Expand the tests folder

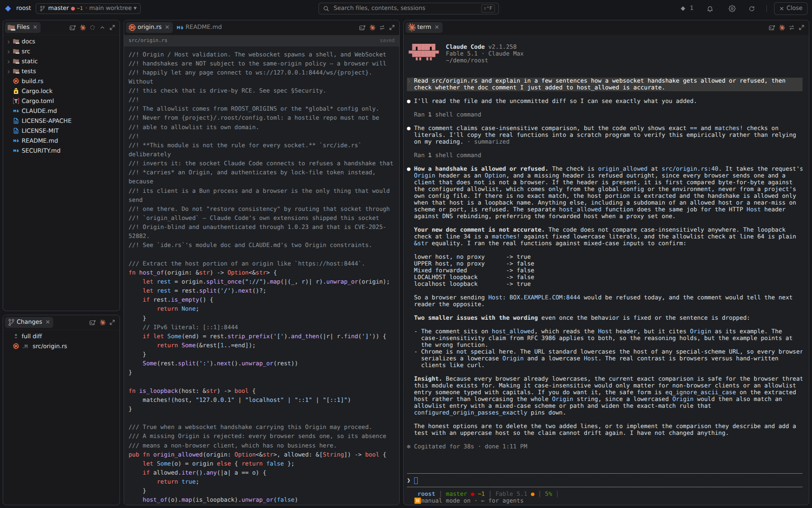point(61,71)
